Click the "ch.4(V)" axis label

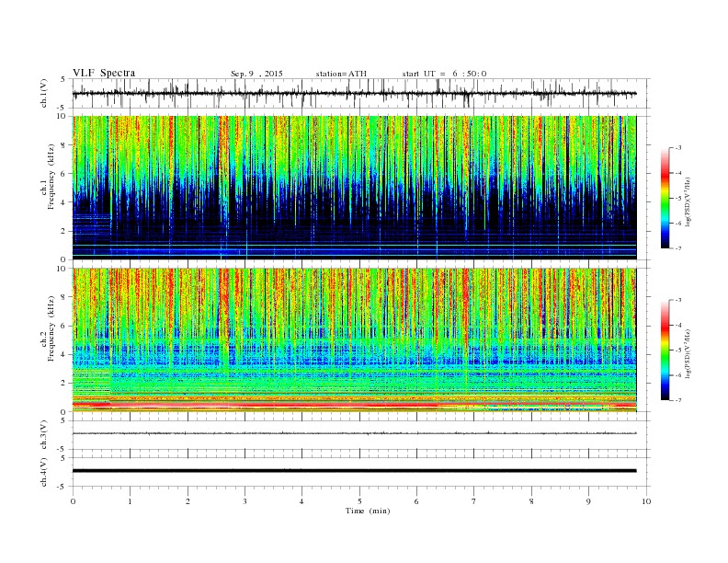tap(44, 472)
